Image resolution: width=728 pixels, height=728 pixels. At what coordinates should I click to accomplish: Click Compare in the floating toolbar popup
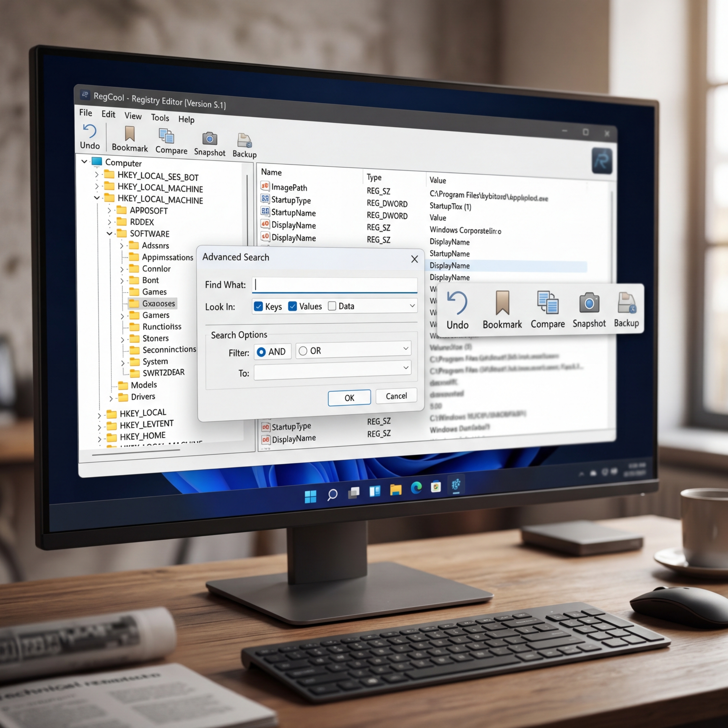tap(547, 309)
